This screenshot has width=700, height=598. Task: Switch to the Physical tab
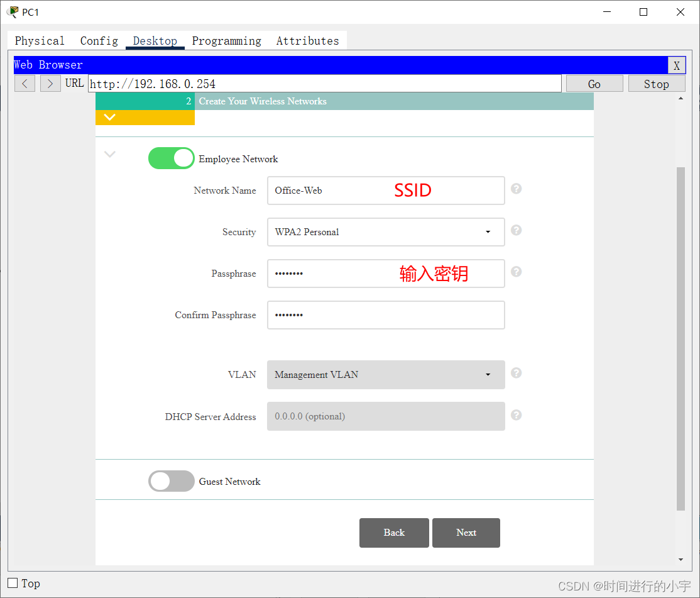(40, 41)
